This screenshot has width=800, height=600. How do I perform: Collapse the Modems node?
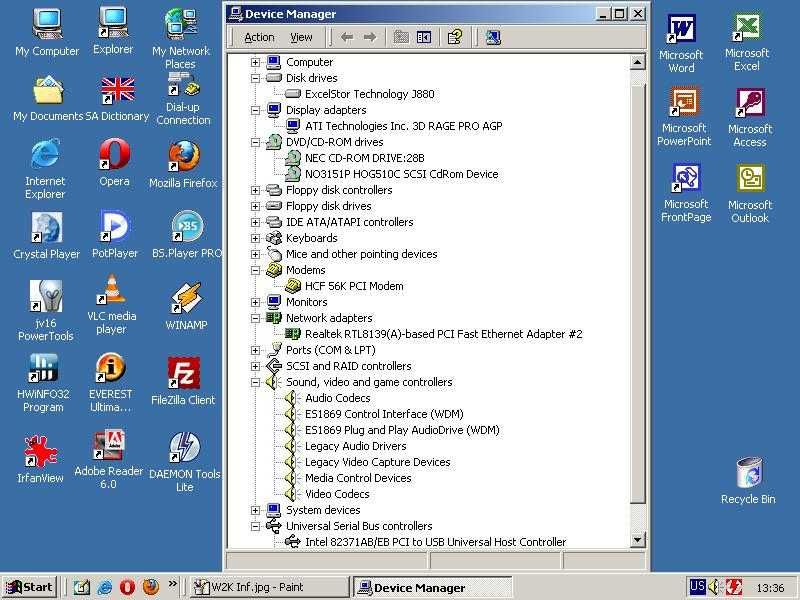255,270
